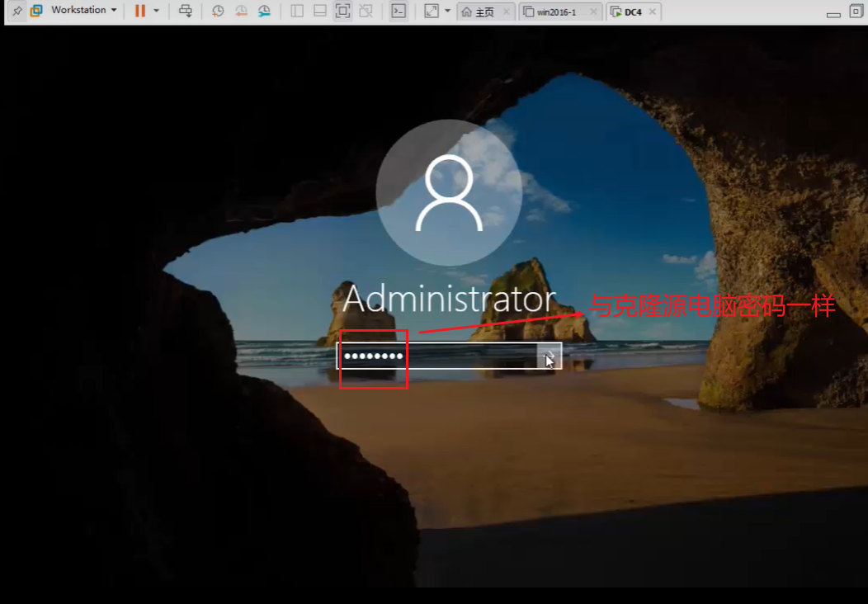
Task: Close the win2016-1 tab
Action: (x=593, y=12)
